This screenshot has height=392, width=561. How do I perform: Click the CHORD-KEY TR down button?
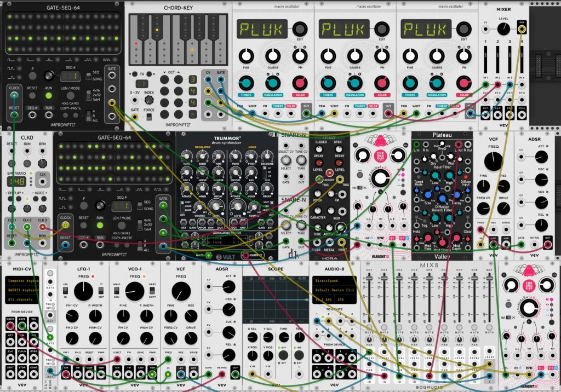(135, 74)
